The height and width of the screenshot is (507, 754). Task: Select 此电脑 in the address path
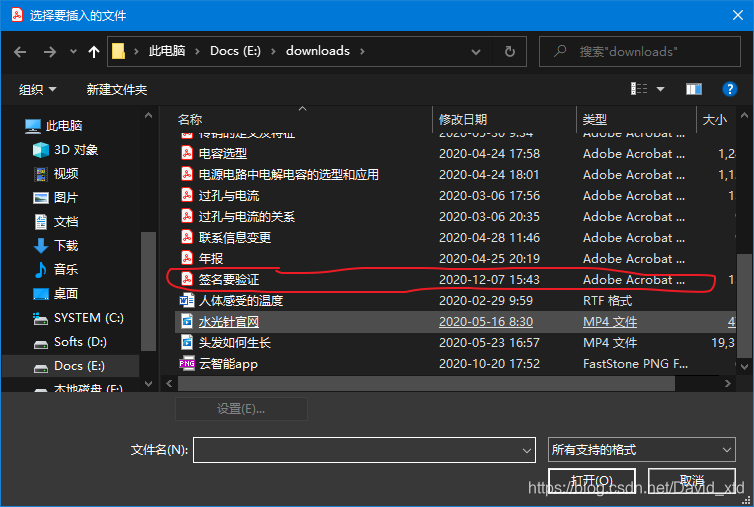(x=167, y=51)
